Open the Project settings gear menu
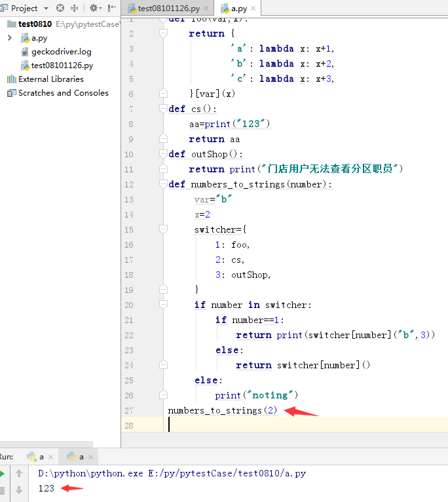The height and width of the screenshot is (502, 448). [x=95, y=8]
